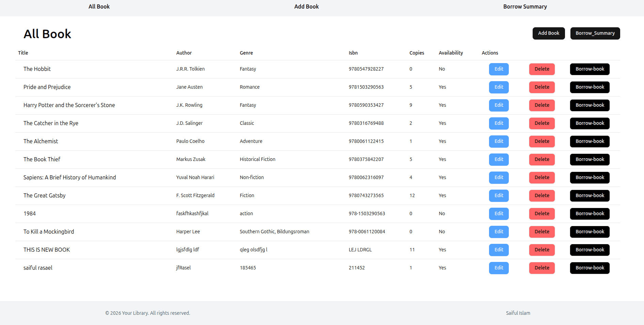Edit the book The Hobbit
Screen dimensions: 644x325
(x=499, y=69)
